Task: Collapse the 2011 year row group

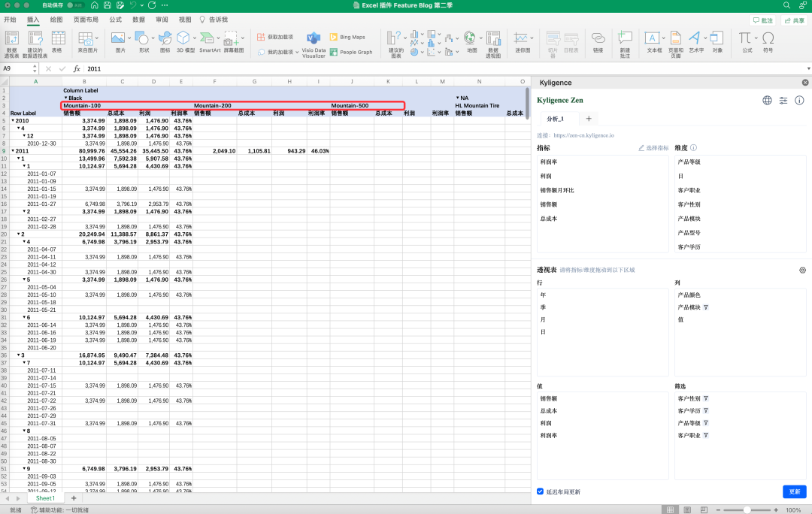Action: tap(13, 151)
